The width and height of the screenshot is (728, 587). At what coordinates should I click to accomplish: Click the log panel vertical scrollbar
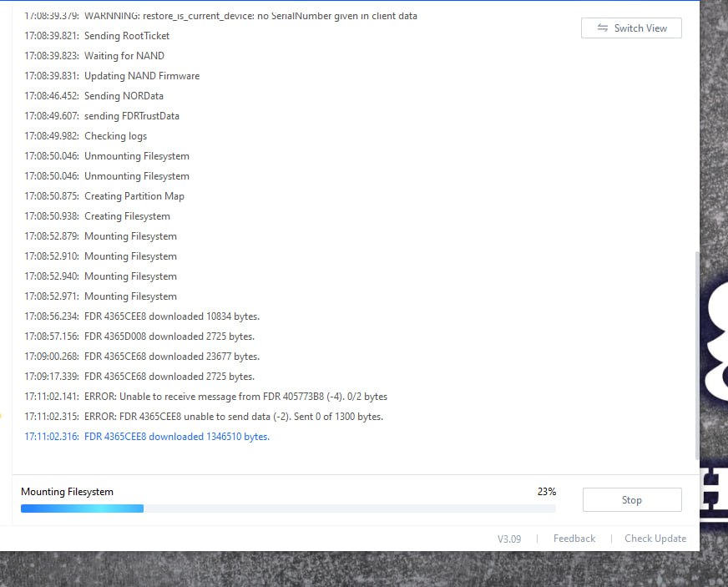coord(696,355)
